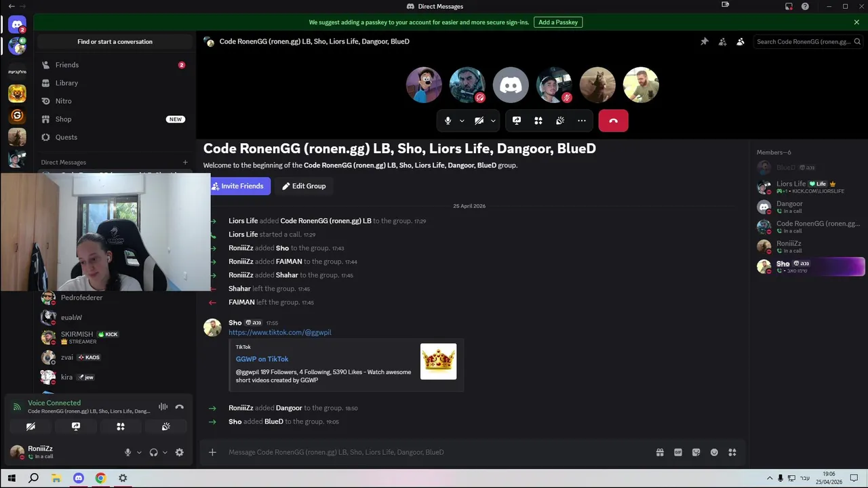Open Windows Start menu

coord(12,478)
